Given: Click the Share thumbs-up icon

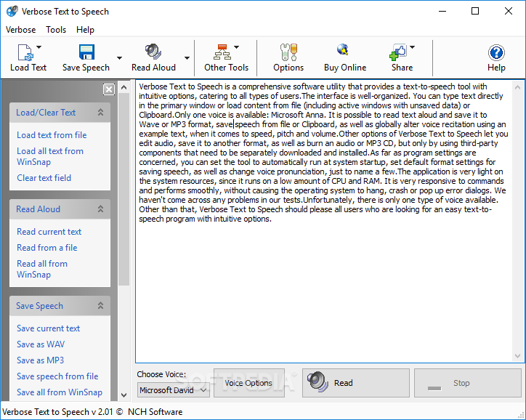Looking at the screenshot, I should tap(398, 52).
